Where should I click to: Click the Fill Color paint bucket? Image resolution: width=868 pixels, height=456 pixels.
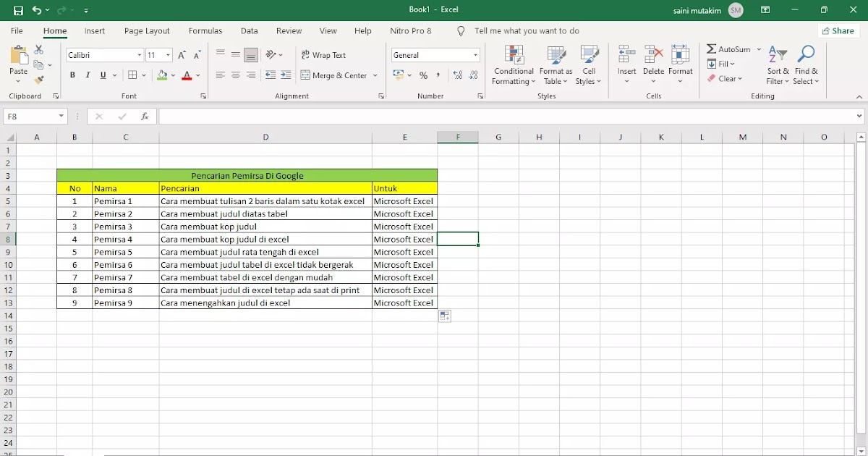coord(162,75)
